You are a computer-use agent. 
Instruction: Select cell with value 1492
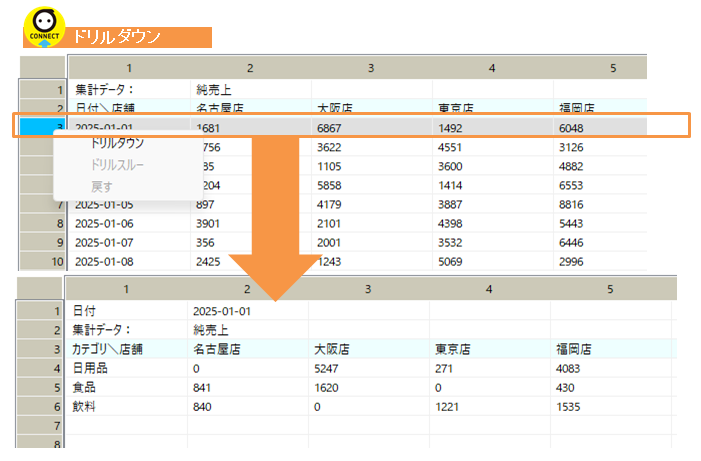pyautogui.click(x=493, y=128)
